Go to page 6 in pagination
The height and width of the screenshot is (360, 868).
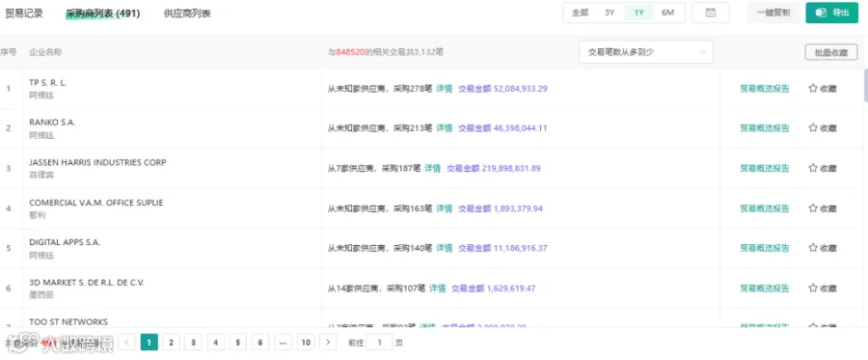[x=260, y=343]
